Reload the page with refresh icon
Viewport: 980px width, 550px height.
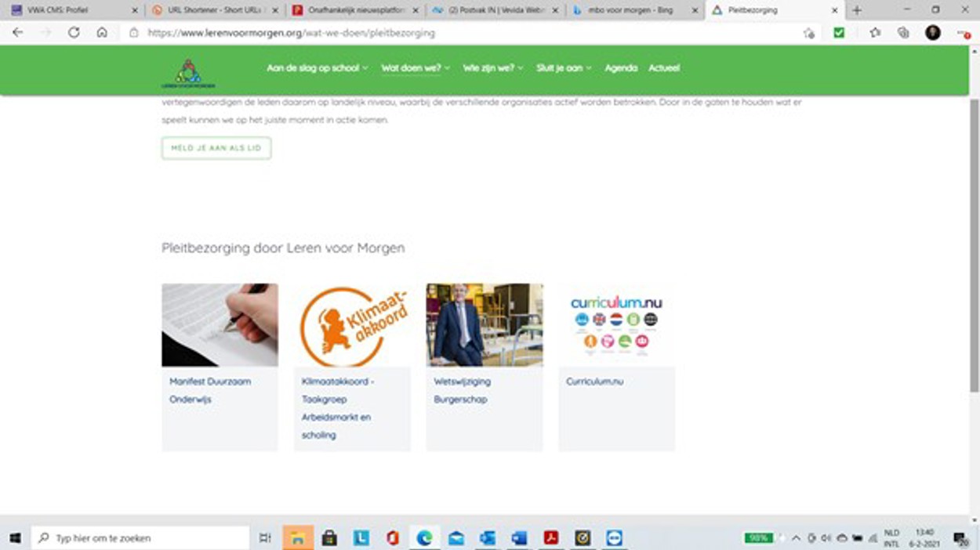pyautogui.click(x=74, y=33)
